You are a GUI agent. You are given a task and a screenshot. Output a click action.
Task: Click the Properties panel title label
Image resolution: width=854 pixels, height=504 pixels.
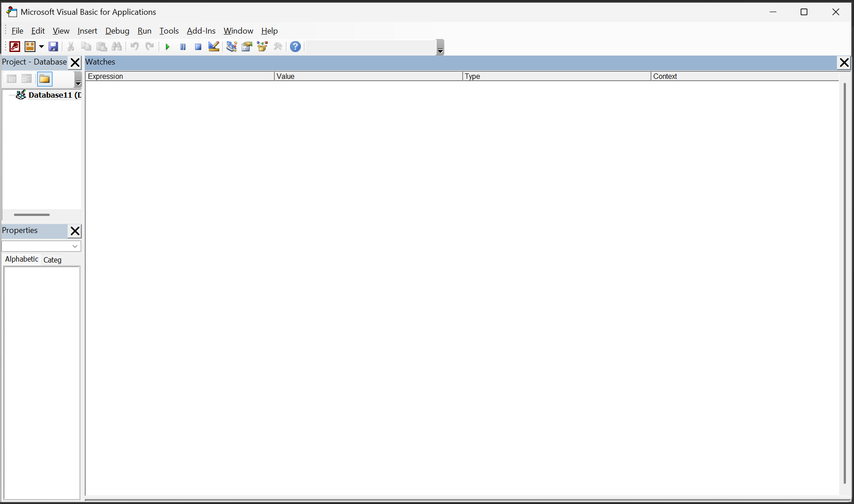click(20, 230)
